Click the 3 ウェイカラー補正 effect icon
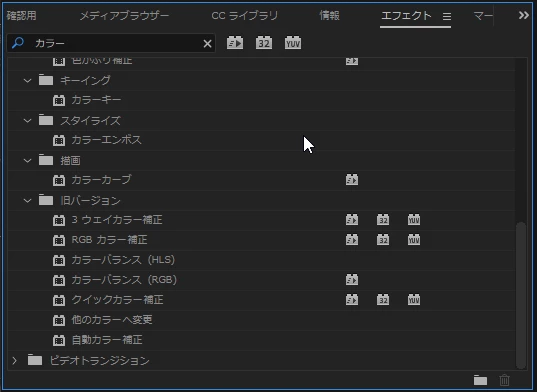 [x=59, y=220]
